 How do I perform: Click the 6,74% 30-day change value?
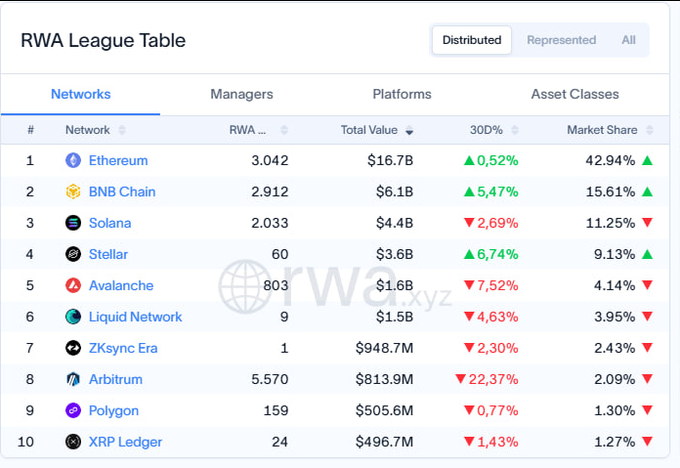(x=498, y=254)
